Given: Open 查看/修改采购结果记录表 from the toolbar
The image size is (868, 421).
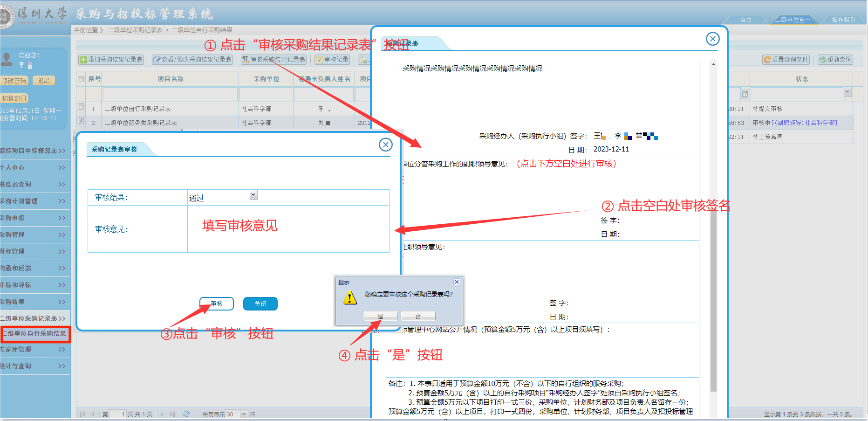Looking at the screenshot, I should [192, 60].
